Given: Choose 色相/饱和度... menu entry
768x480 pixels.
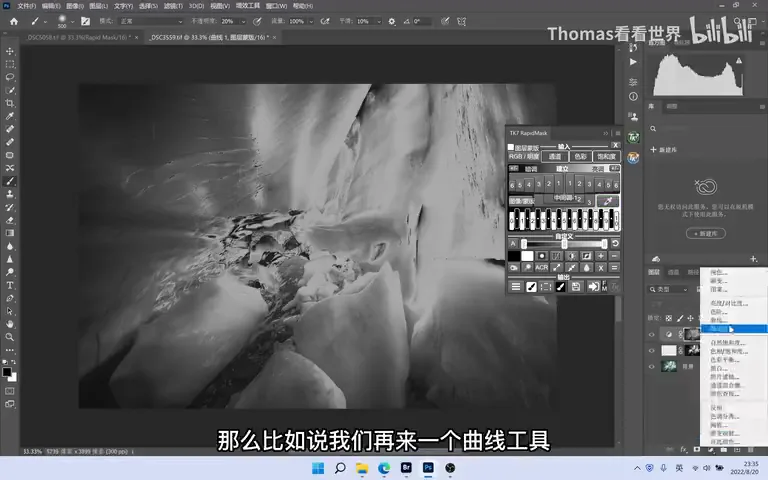Looking at the screenshot, I should [x=729, y=351].
